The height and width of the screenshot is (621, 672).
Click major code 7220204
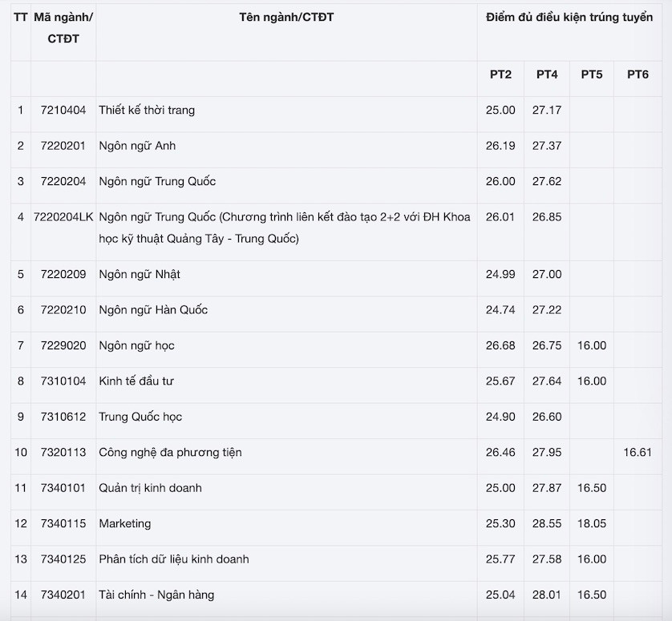pyautogui.click(x=63, y=182)
